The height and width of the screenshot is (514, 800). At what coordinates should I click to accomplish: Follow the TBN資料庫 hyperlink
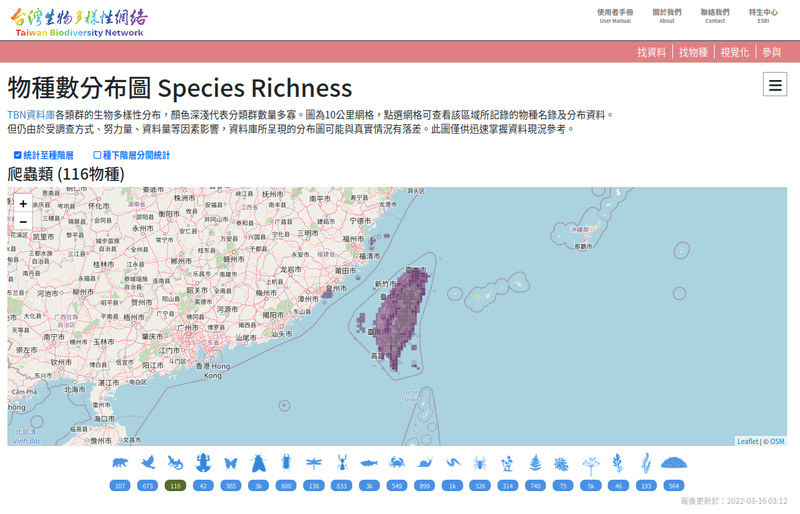pos(31,115)
